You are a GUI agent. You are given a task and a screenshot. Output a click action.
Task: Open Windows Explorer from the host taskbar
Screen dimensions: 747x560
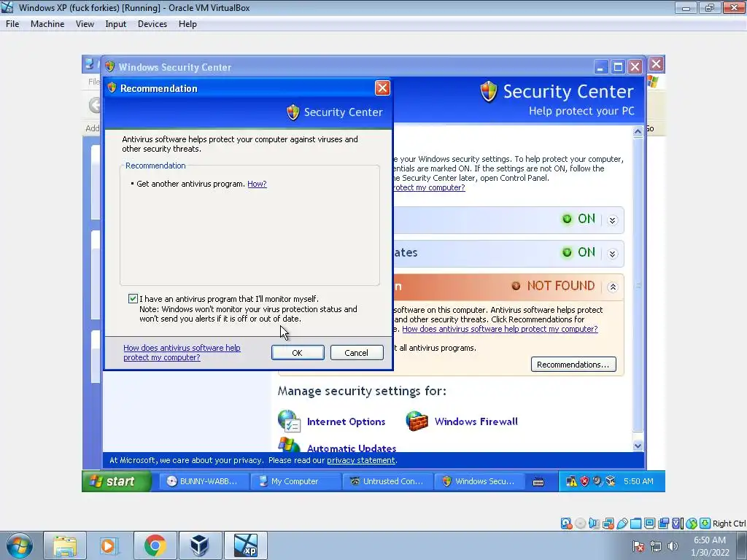coord(65,545)
